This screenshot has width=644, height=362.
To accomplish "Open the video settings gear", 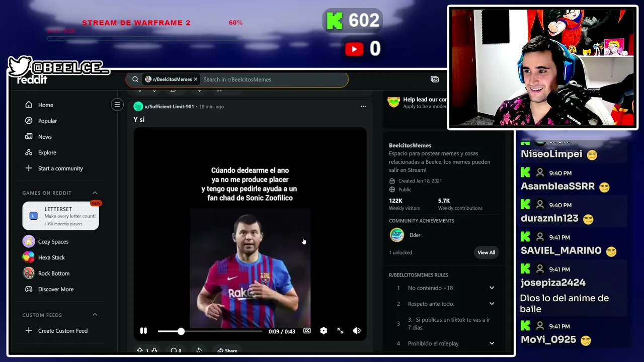I will click(324, 331).
